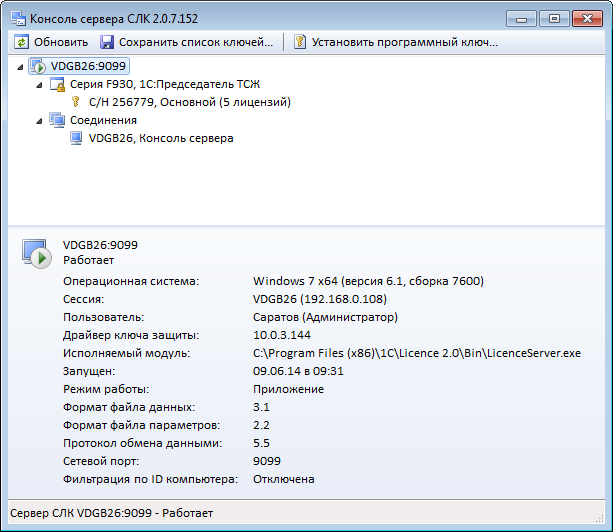
Task: Click status bar text Сервер СЛК VDGB26:9099 - Работает
Action: [111, 513]
